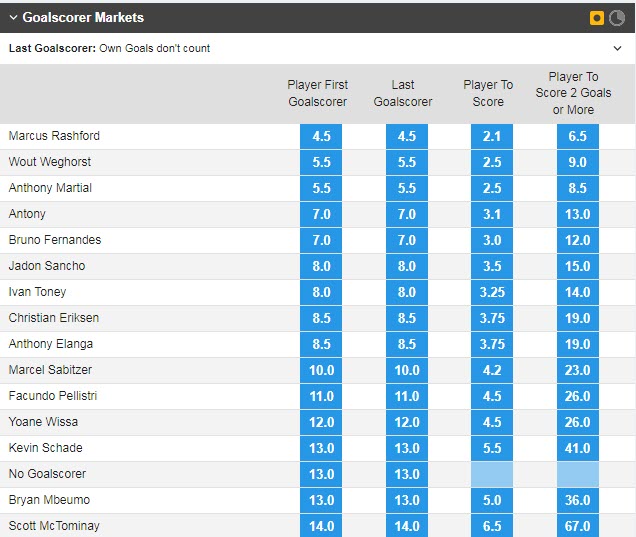Select Kevin Schade two goals 41.0
The height and width of the screenshot is (537, 636).
click(x=578, y=448)
